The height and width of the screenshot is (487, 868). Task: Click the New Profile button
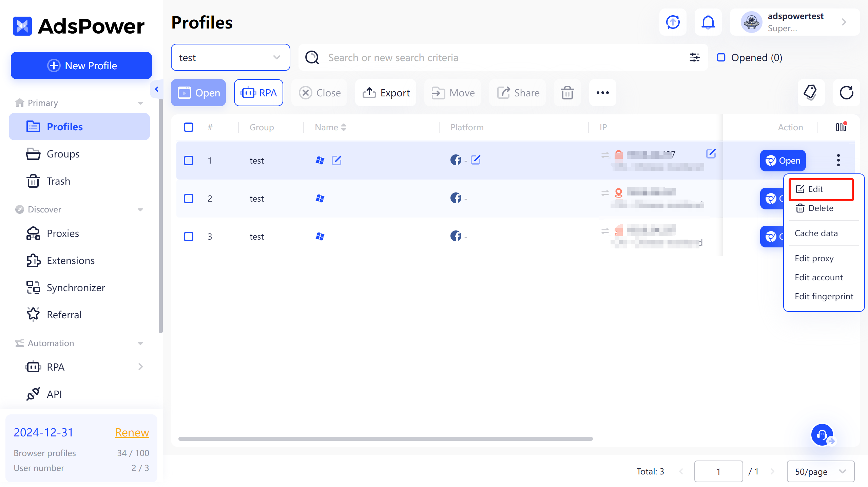click(81, 65)
